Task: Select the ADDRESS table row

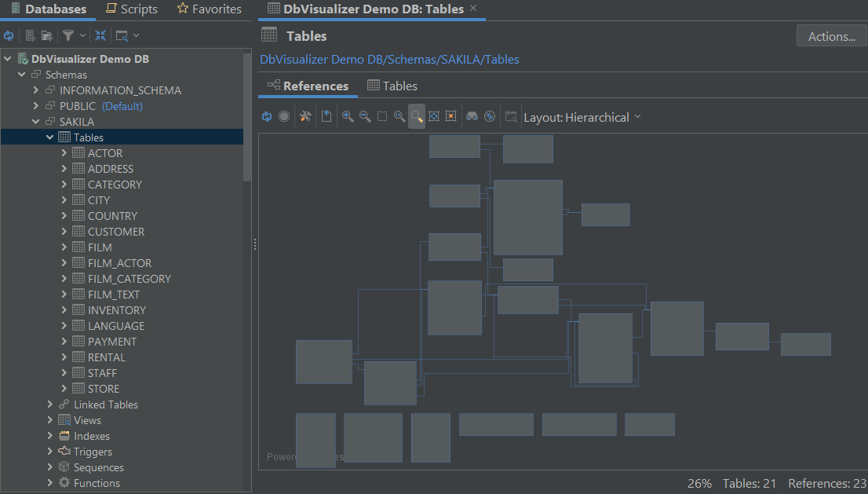Action: click(122, 168)
